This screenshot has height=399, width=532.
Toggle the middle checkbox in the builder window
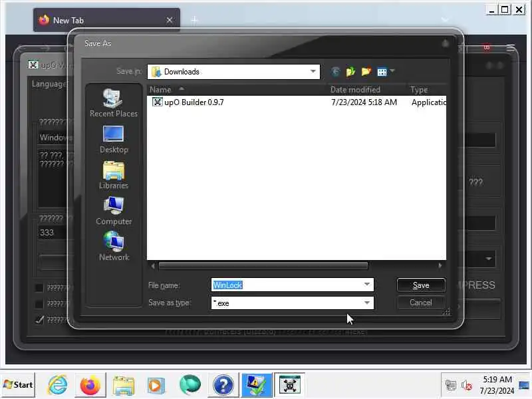[x=39, y=304]
